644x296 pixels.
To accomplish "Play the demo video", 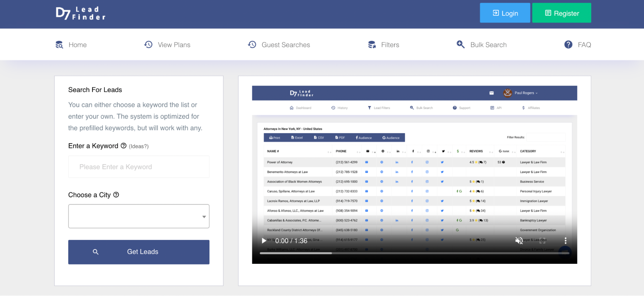I will pyautogui.click(x=264, y=241).
